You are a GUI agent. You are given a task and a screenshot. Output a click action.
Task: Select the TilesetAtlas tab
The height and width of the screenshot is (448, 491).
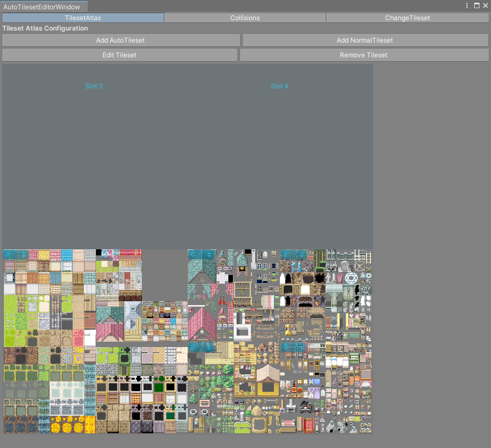83,18
